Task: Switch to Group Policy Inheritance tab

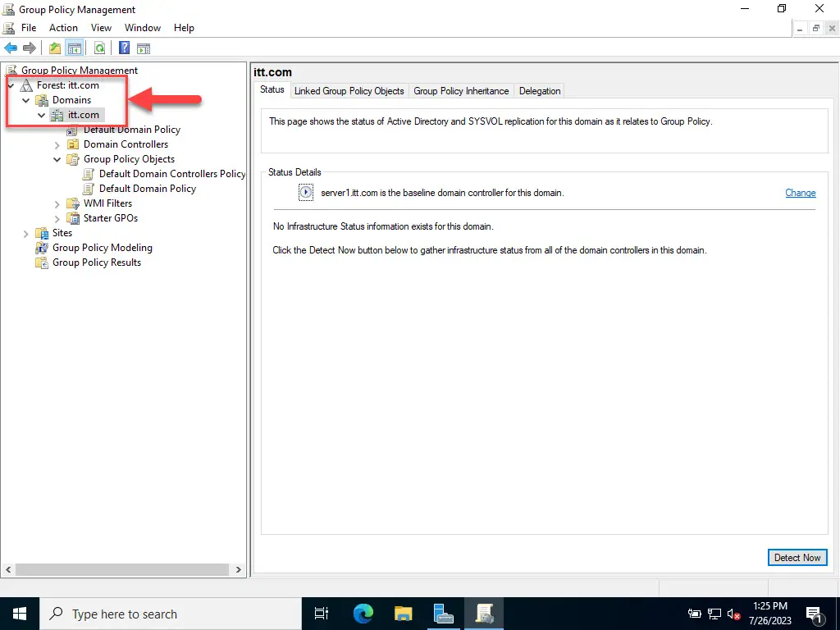Action: [x=461, y=91]
